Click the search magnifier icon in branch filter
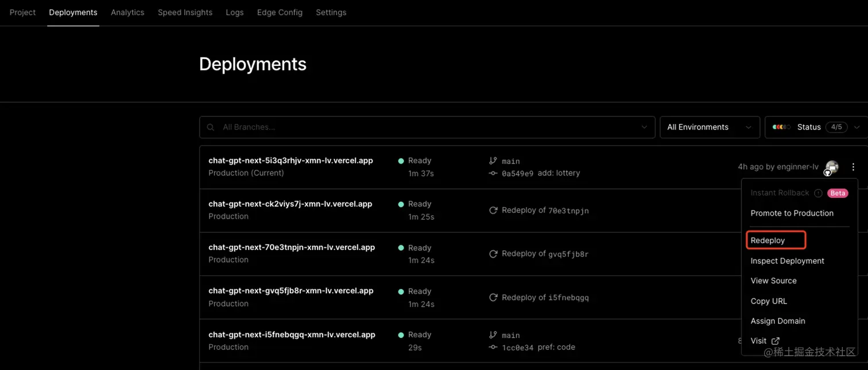The height and width of the screenshot is (370, 868). [211, 127]
